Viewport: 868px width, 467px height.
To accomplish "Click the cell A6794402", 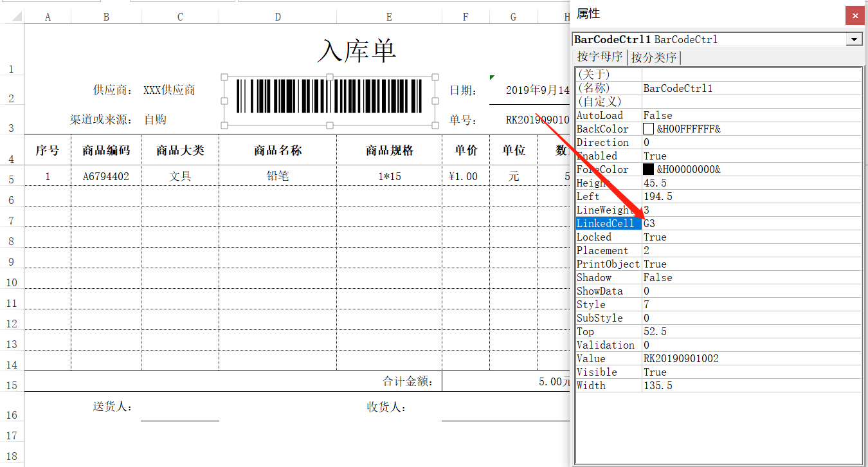I will 106,176.
